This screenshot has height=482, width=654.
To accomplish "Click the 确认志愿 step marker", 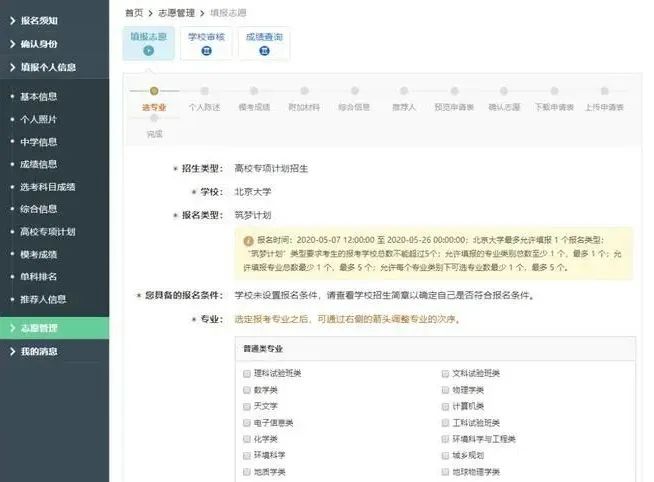I will [x=504, y=91].
